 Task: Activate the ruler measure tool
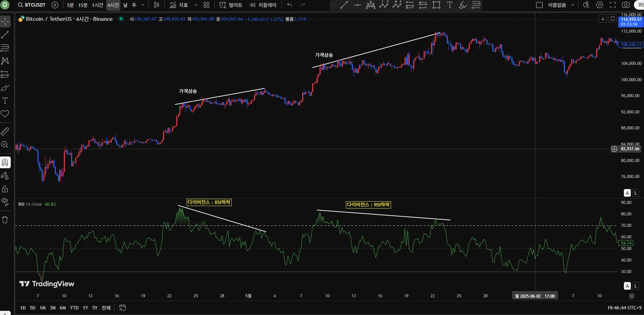point(5,131)
